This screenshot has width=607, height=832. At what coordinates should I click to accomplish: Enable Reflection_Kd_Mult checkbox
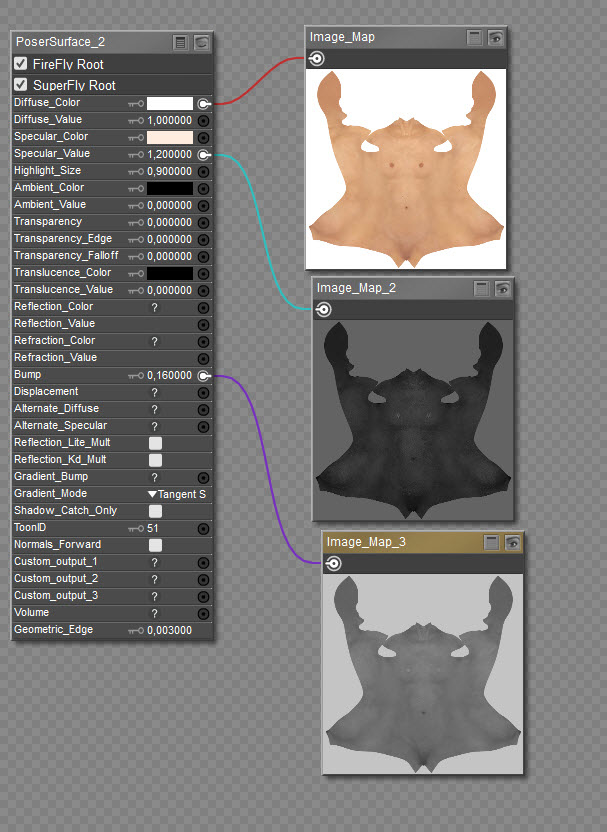pos(155,460)
